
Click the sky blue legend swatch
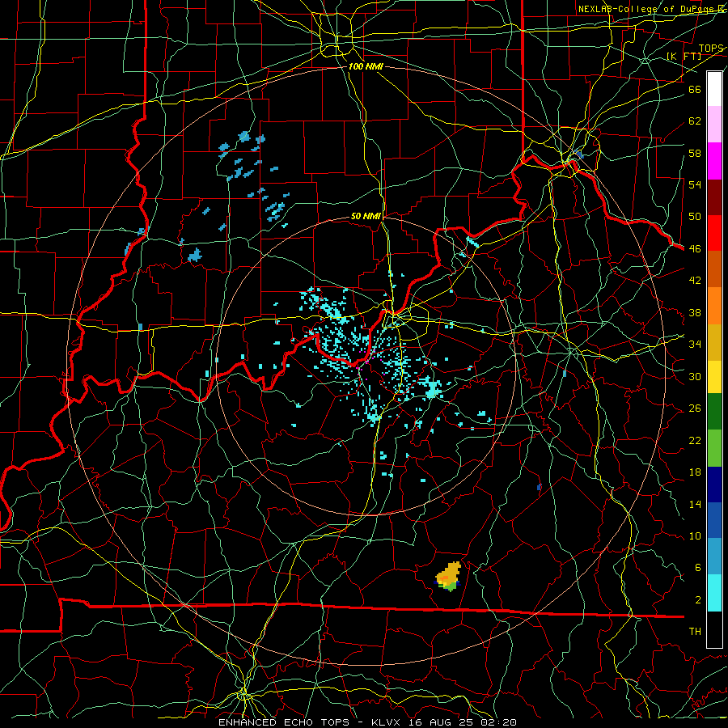click(x=714, y=557)
